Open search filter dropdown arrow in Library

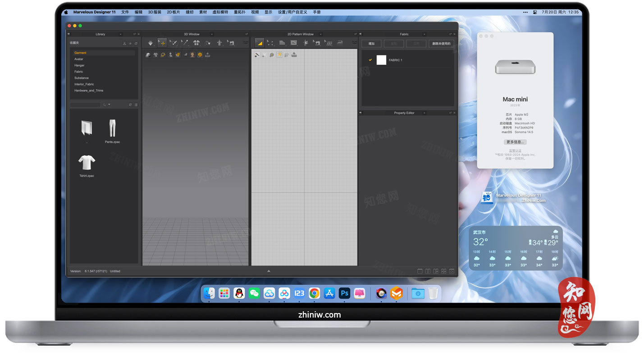tap(109, 105)
